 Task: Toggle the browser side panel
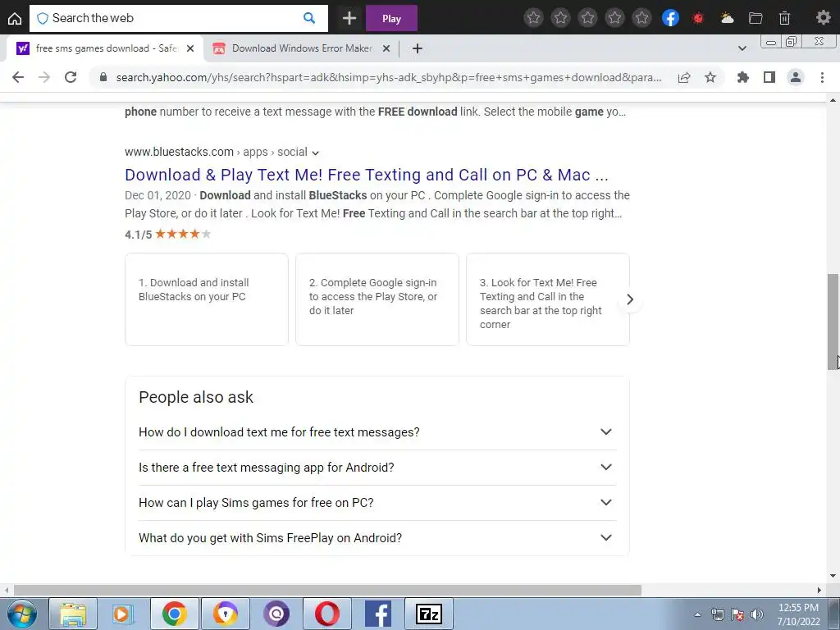click(769, 77)
